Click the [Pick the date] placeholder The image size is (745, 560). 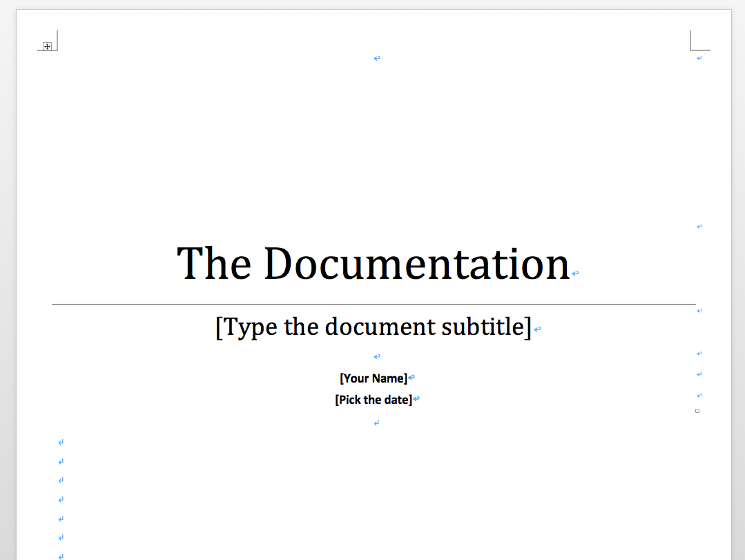pos(374,400)
